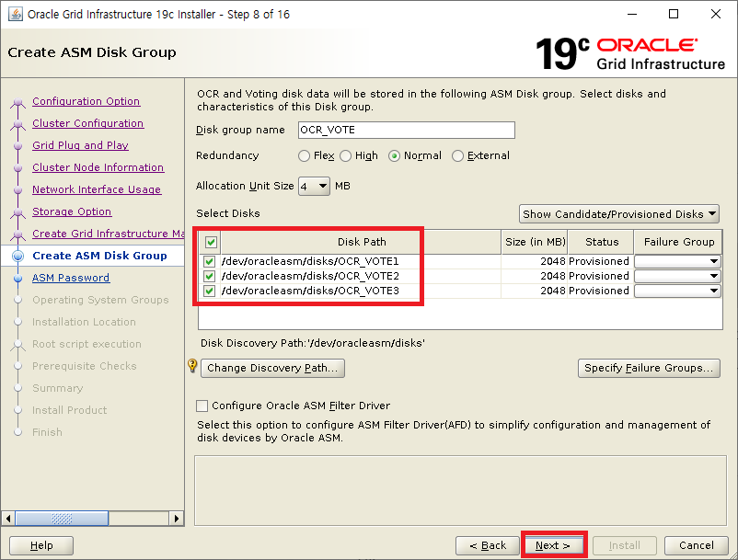
Task: Go to Grid Plug and Play step
Action: tap(80, 145)
